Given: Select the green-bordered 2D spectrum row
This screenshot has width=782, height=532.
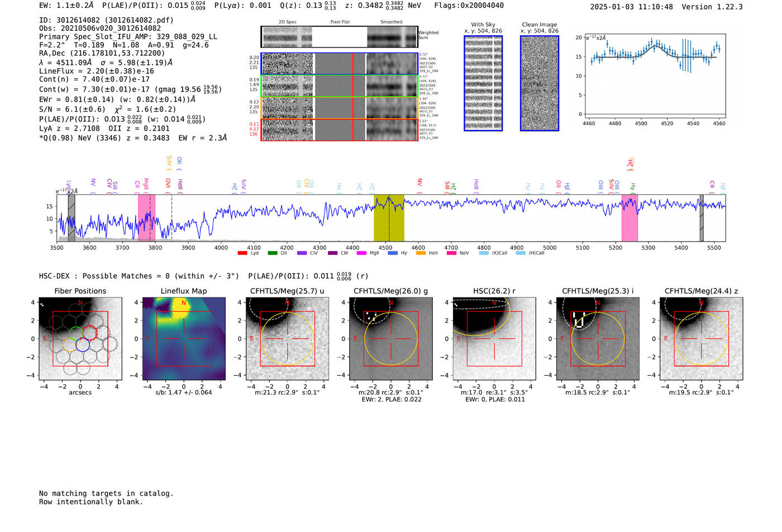Looking at the screenshot, I should coord(340,86).
